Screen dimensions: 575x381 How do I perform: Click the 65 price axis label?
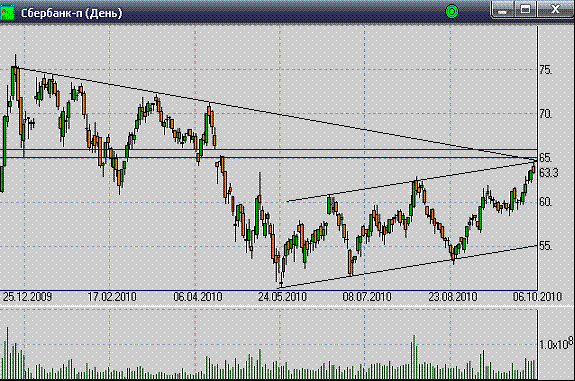click(546, 158)
